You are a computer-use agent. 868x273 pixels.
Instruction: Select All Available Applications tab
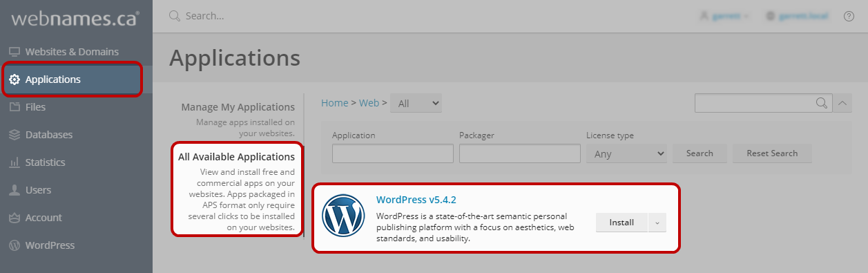(237, 157)
